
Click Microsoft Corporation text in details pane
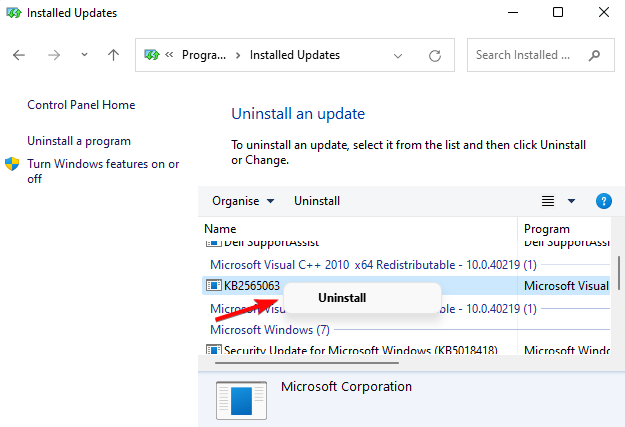(346, 386)
